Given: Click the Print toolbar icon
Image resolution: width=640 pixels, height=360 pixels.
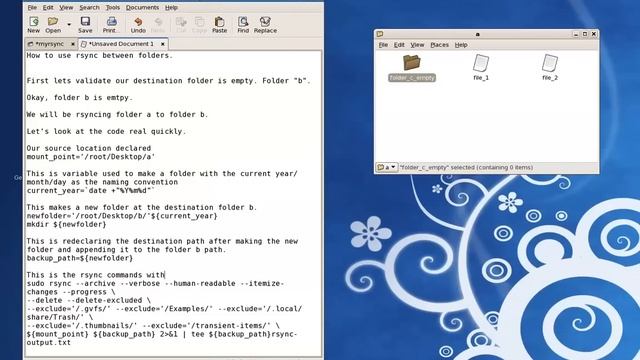Looking at the screenshot, I should (111, 24).
